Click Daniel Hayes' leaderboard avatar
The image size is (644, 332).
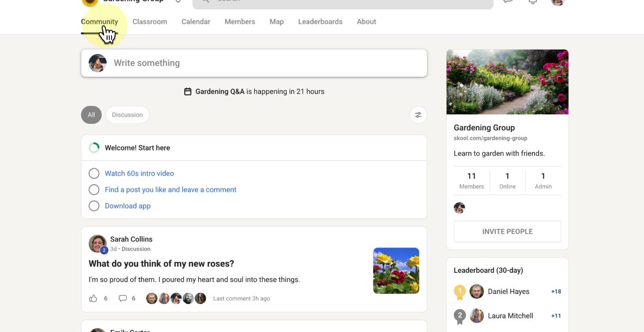point(476,291)
